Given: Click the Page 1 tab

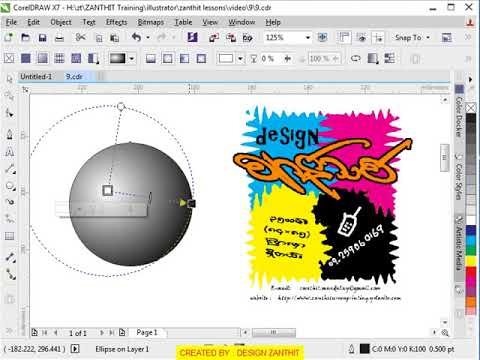Looking at the screenshot, I should tap(147, 332).
